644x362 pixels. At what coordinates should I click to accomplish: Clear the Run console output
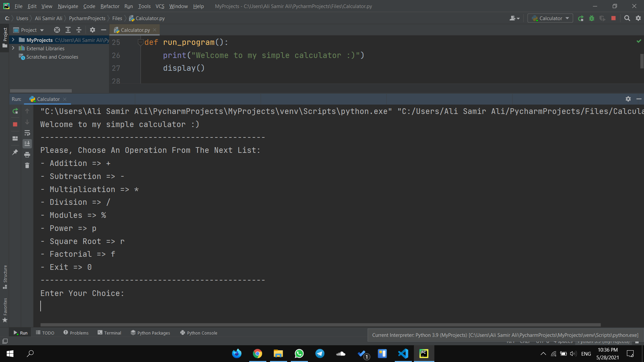27,165
